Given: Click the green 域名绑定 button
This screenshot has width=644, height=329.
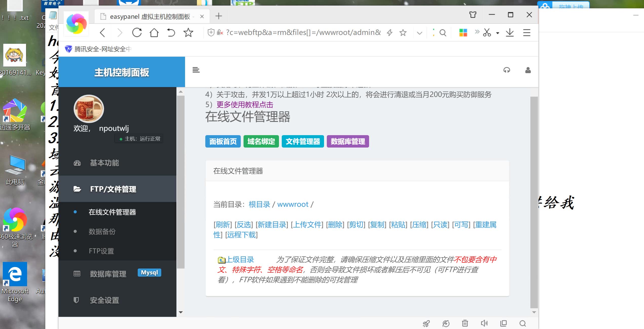Looking at the screenshot, I should click(261, 141).
